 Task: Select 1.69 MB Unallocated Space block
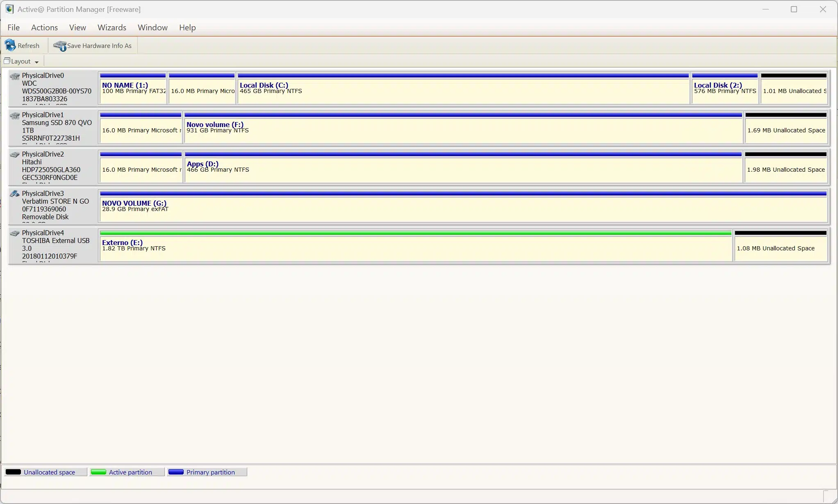[x=786, y=127]
